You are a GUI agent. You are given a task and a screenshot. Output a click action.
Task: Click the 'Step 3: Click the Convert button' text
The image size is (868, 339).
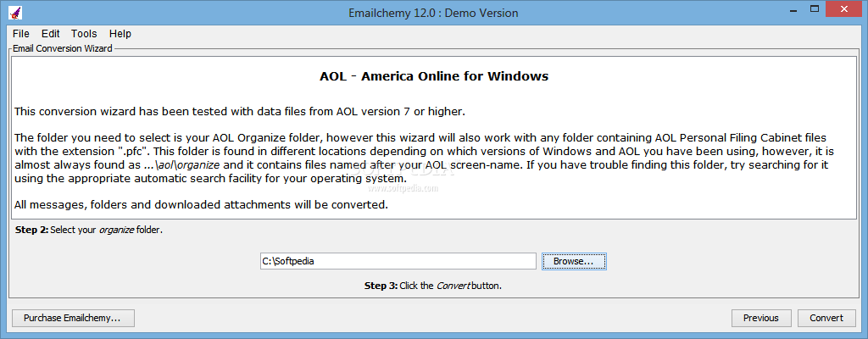point(433,286)
